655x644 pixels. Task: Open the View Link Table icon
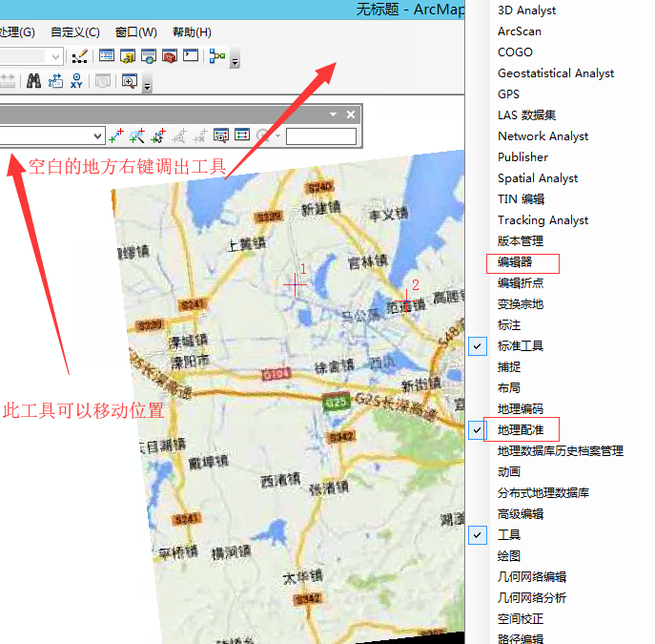(242, 135)
